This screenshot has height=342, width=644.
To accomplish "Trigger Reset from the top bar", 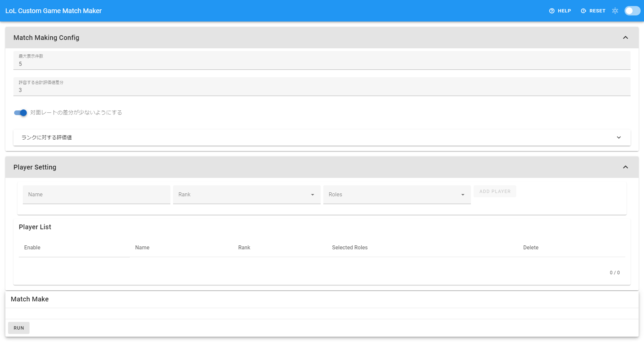I will point(593,10).
